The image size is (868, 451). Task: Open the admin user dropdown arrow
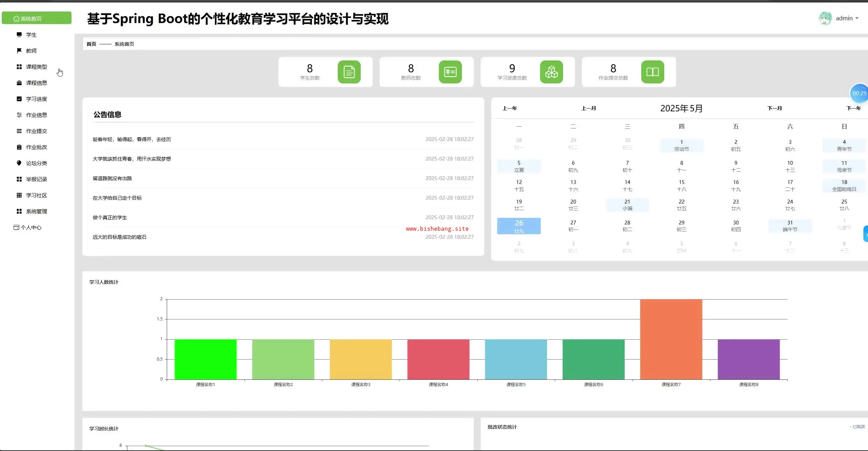(x=857, y=18)
